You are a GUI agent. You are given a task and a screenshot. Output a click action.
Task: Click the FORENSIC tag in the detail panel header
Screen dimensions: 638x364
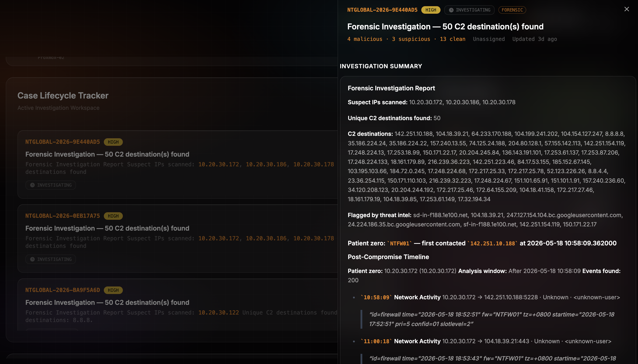(512, 10)
